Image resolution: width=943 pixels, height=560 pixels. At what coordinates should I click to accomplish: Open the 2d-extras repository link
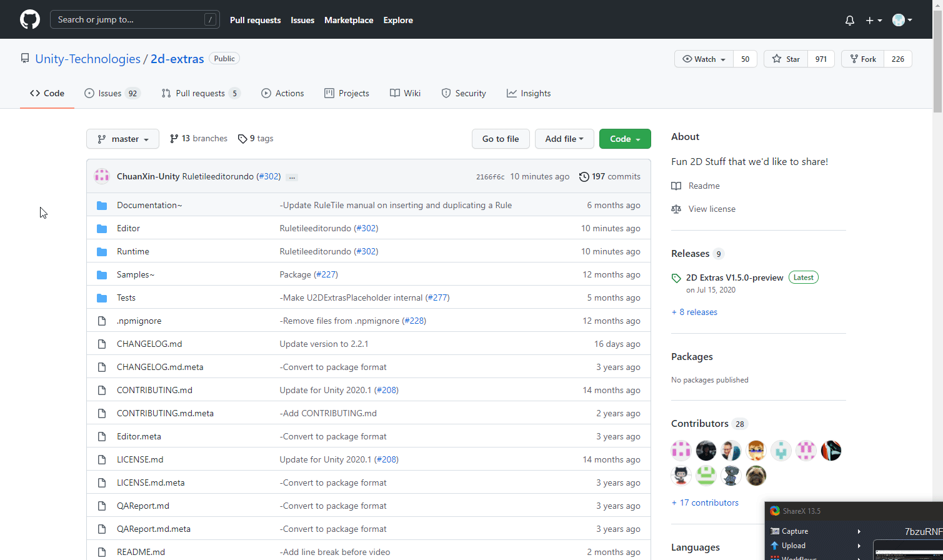coord(177,59)
